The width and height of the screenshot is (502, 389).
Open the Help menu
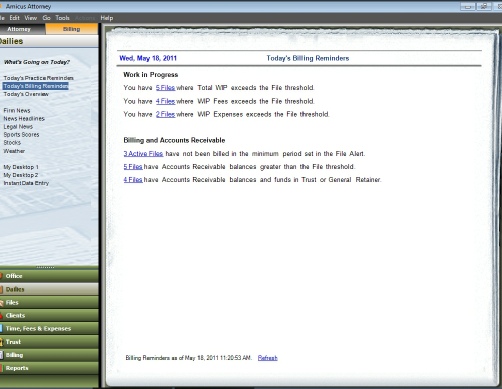(107, 18)
